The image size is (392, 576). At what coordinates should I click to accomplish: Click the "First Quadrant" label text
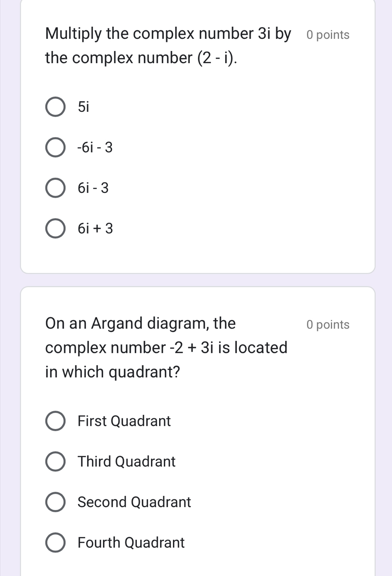tap(124, 421)
